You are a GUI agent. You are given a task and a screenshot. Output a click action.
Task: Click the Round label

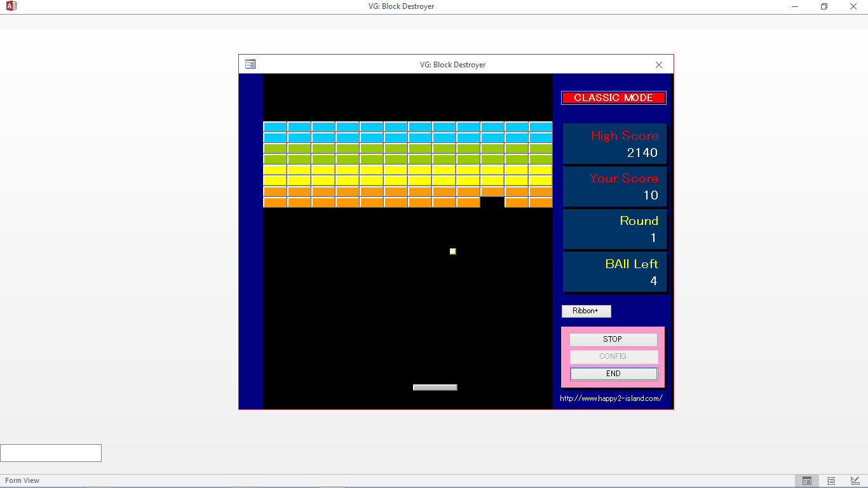click(639, 220)
